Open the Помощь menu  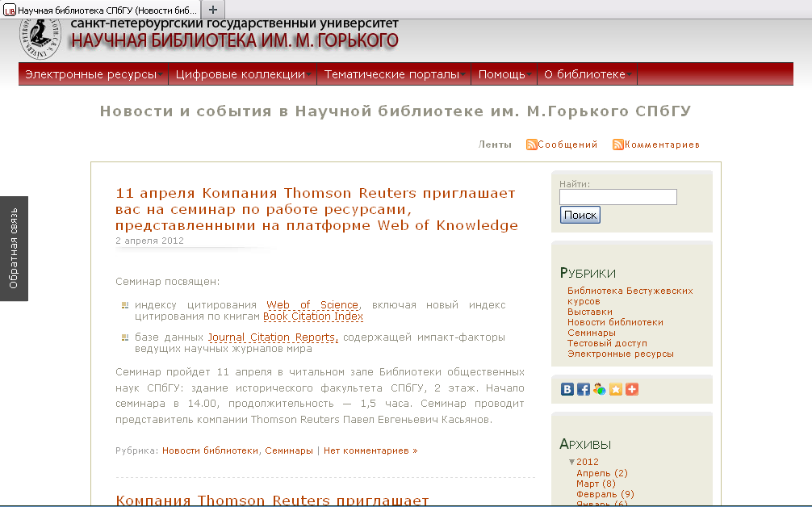504,74
